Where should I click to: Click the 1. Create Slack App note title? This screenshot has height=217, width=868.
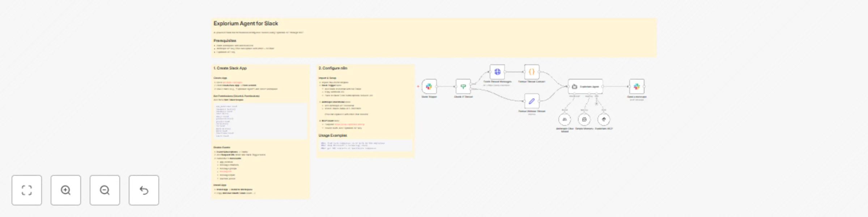pos(230,68)
